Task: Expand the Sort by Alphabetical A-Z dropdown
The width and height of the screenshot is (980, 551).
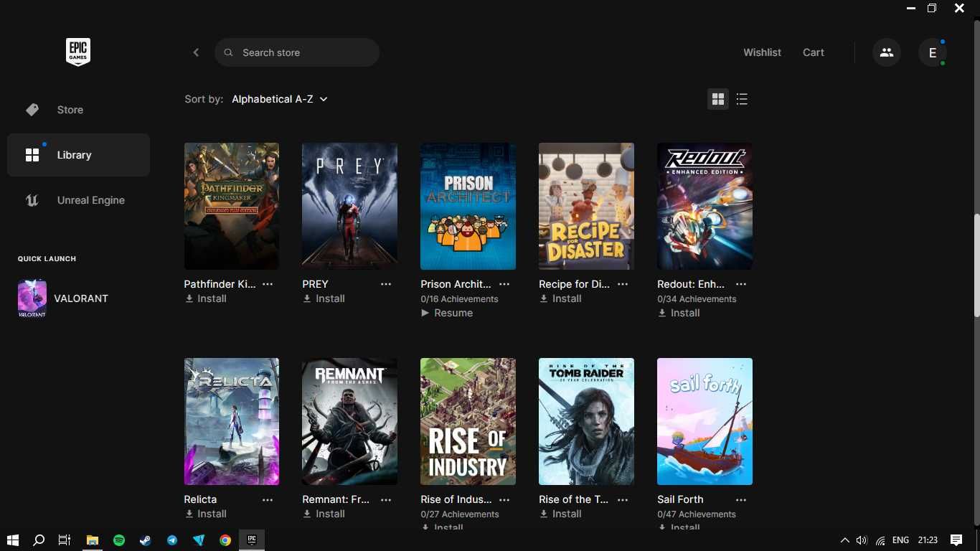Action: click(280, 99)
